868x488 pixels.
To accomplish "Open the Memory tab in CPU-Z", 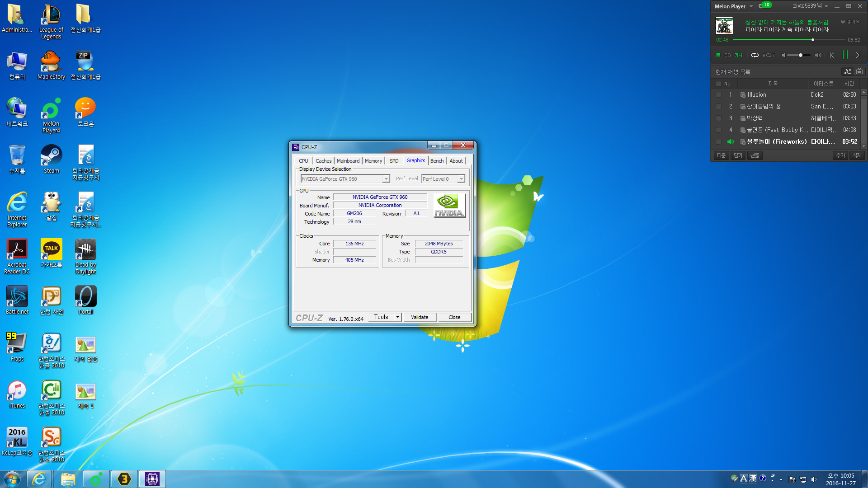I will (x=373, y=161).
